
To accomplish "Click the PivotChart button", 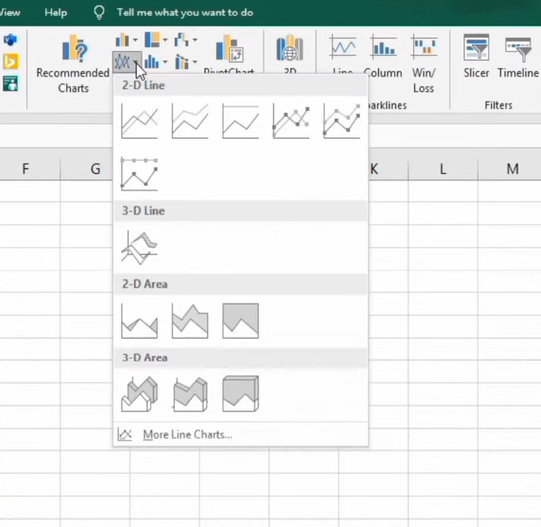I will pyautogui.click(x=229, y=53).
